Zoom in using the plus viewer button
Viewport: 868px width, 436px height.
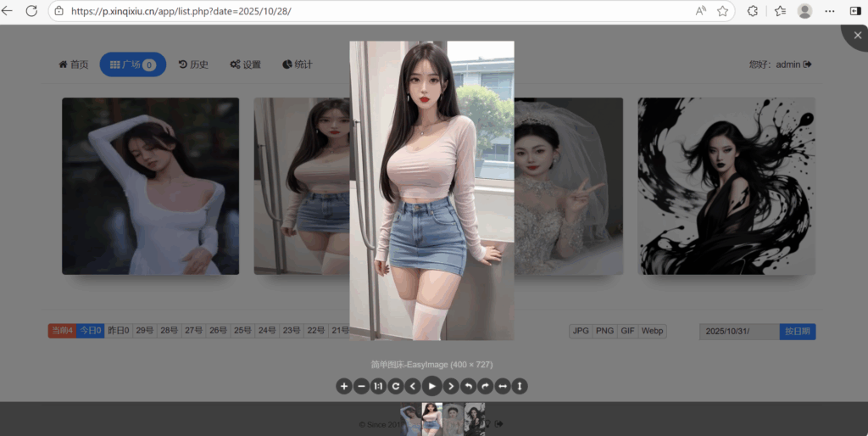[344, 386]
